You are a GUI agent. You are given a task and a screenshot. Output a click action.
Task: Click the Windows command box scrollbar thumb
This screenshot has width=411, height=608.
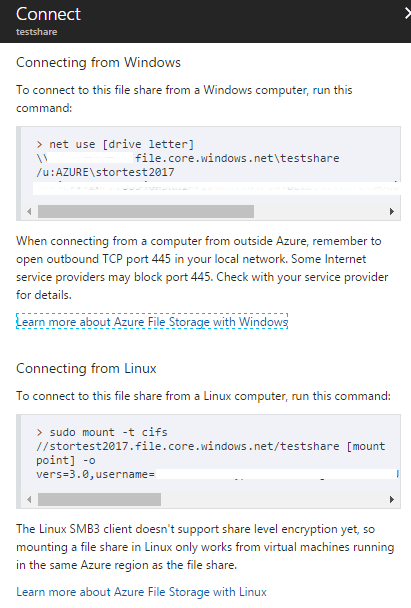(x=146, y=211)
